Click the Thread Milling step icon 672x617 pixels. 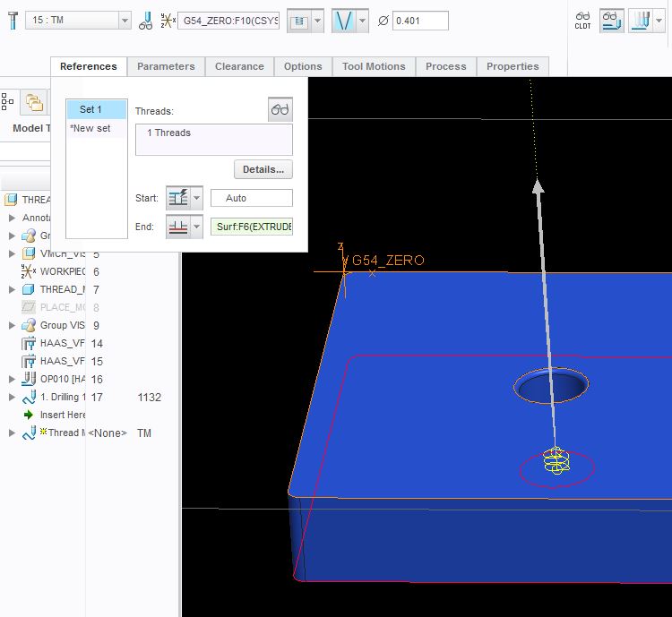click(x=29, y=433)
